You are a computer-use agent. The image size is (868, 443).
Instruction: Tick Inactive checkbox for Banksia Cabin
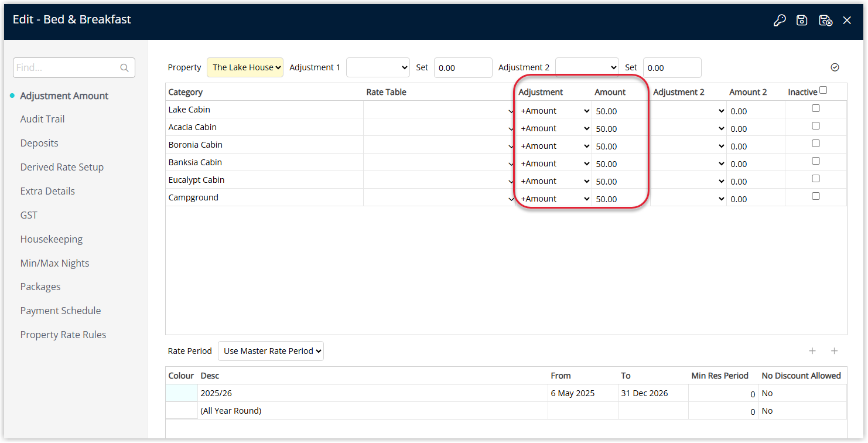pos(816,161)
